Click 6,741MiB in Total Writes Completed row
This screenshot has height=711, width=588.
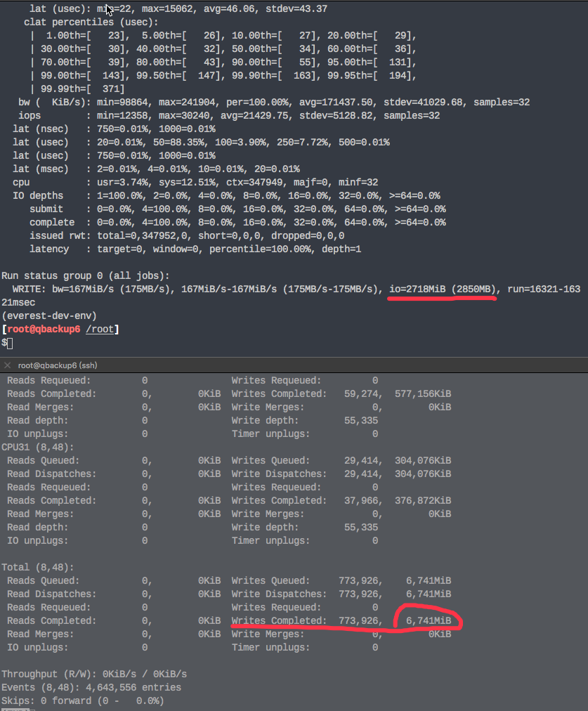429,621
